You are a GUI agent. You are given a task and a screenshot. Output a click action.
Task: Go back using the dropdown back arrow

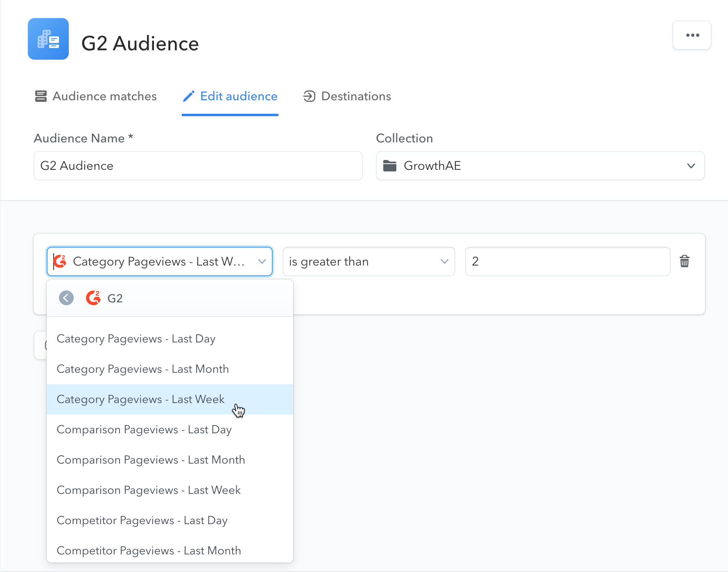[x=66, y=298]
